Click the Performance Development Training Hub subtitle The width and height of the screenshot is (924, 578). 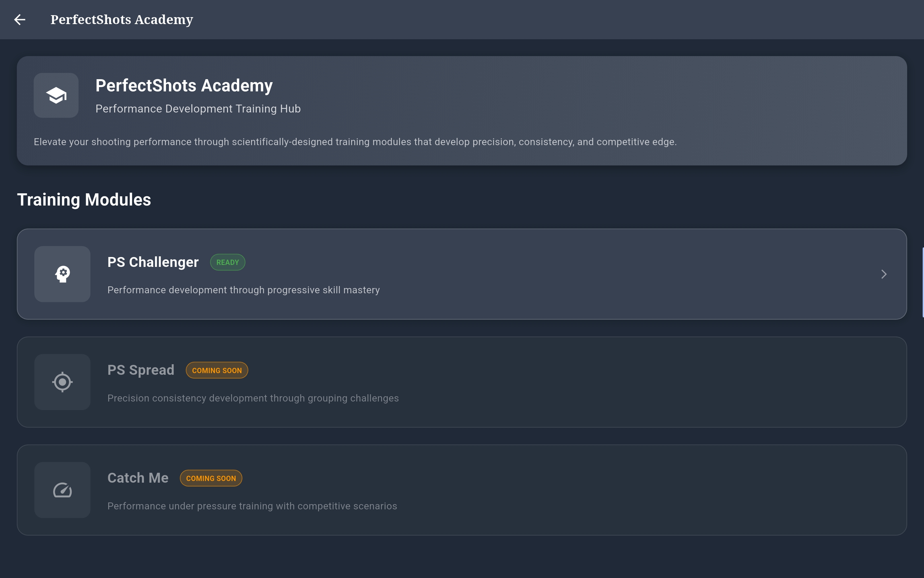[198, 109]
